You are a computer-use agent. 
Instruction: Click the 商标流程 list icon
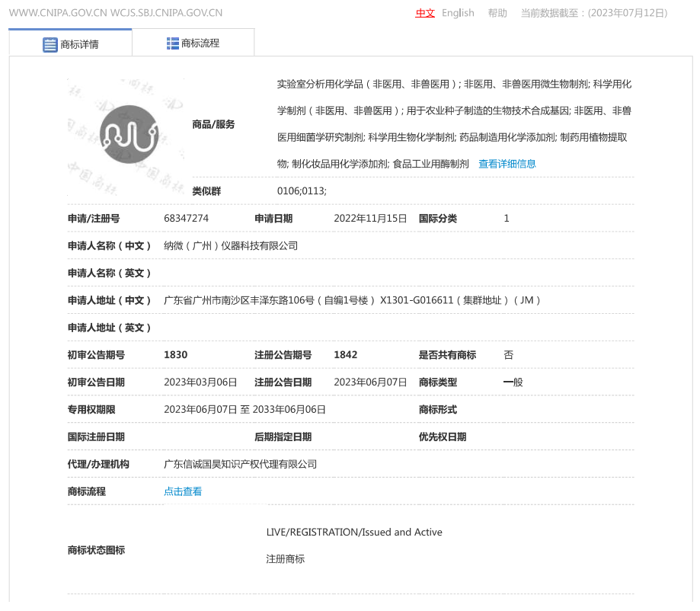173,43
